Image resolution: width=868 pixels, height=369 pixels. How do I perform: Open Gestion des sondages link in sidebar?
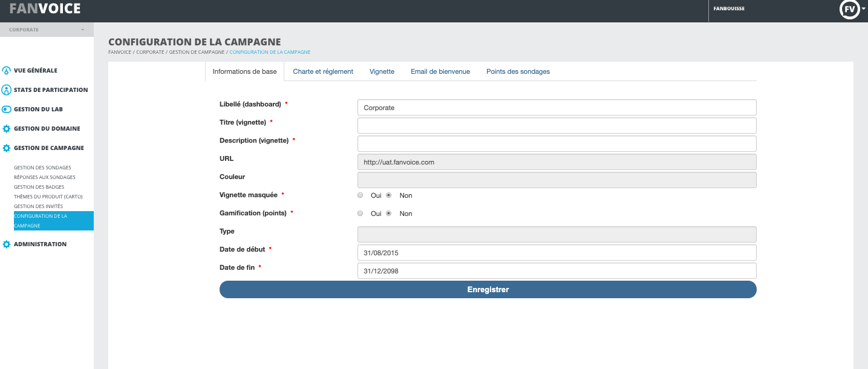tap(42, 168)
